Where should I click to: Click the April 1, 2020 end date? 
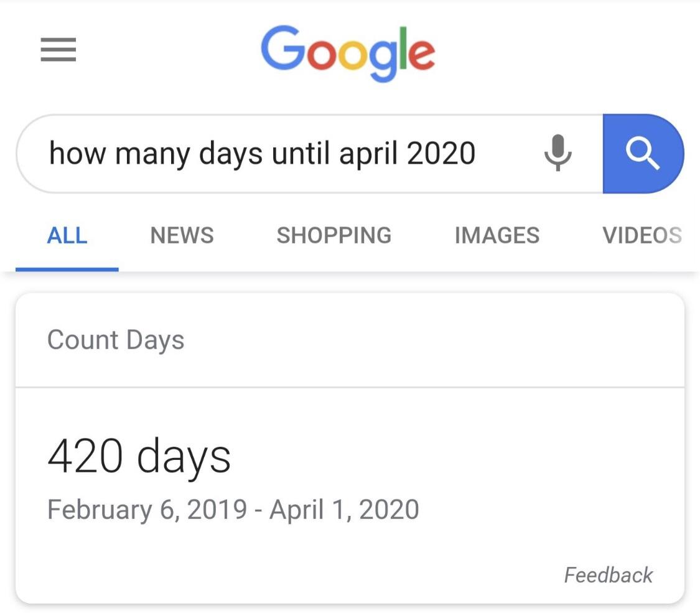coord(344,510)
